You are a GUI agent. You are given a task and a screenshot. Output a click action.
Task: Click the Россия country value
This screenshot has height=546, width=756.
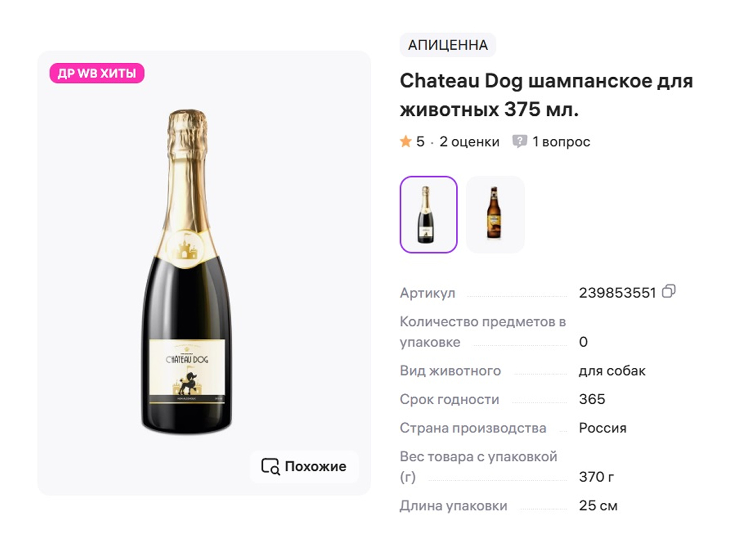[x=603, y=428]
